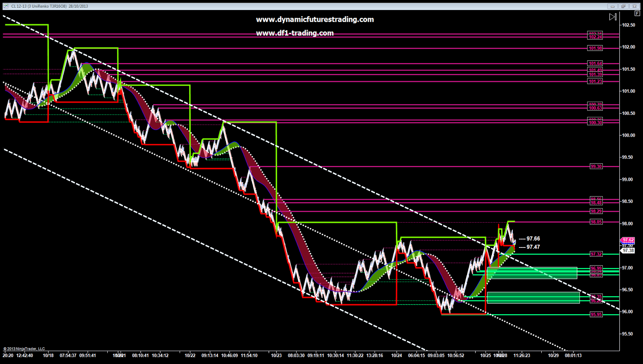The image size is (643, 364).
Task: Click the 102.50 price axis label
Action: pos(629,25)
